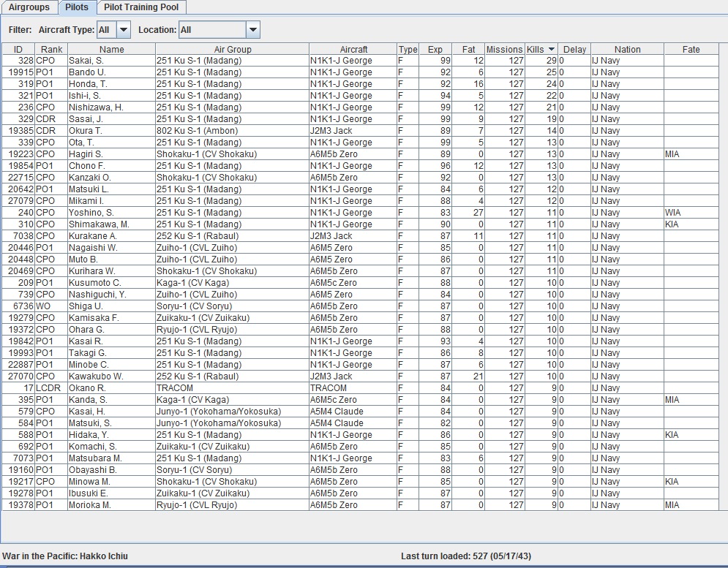The image size is (728, 568).
Task: Select pilot name Bando U.
Action: [x=87, y=72]
